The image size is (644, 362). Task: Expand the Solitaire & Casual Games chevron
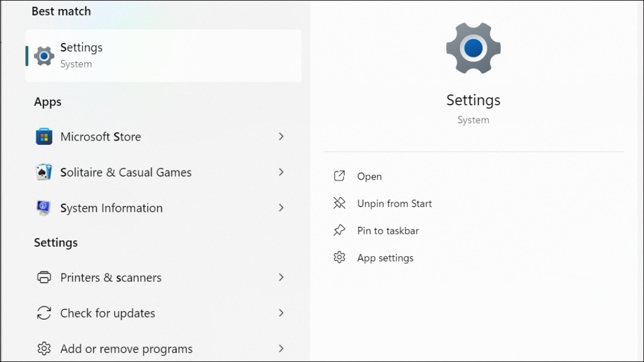(281, 172)
